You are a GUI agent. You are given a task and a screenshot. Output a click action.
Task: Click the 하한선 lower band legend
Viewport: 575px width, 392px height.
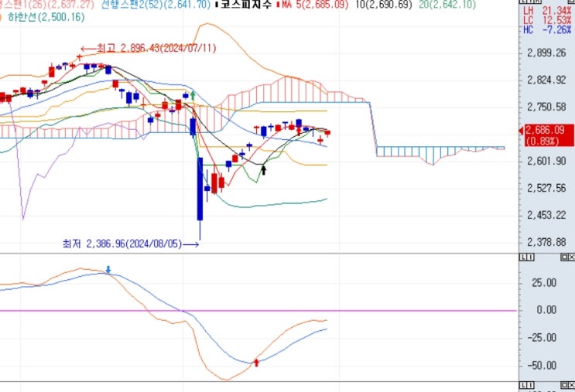46,17
